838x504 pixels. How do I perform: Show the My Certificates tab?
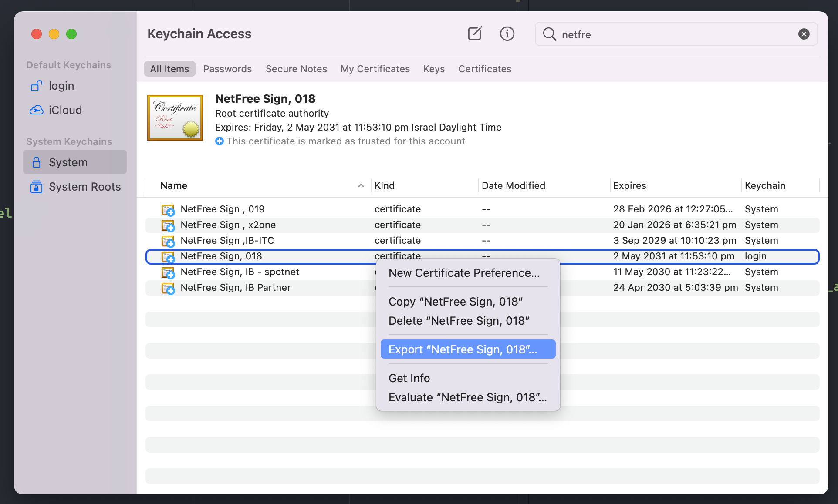click(x=375, y=69)
